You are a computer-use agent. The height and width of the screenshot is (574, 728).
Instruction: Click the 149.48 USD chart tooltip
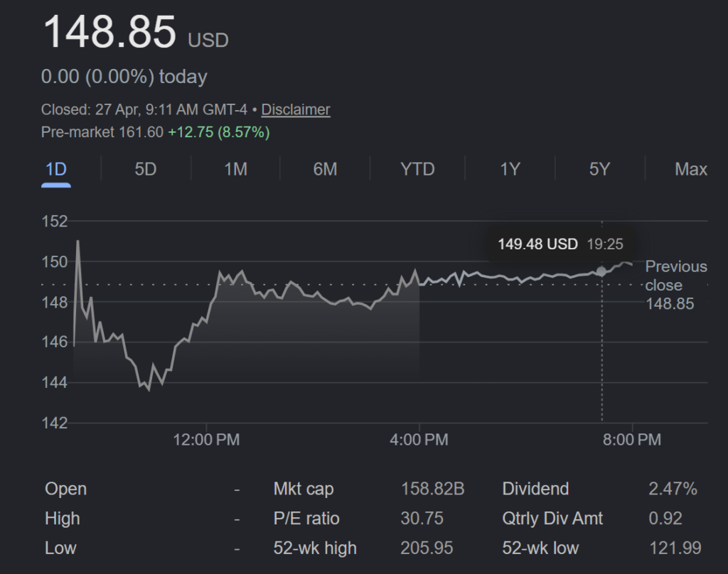(x=560, y=244)
